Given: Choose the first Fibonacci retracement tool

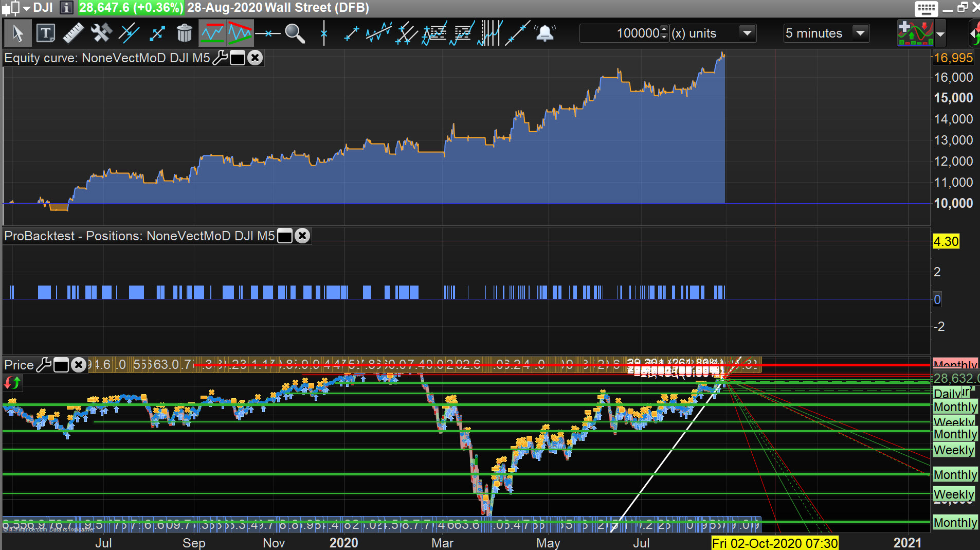Looking at the screenshot, I should (x=434, y=33).
